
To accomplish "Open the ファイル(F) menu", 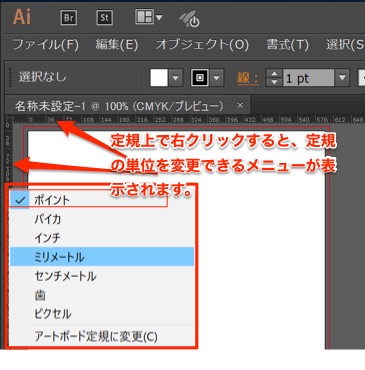I will (x=45, y=44).
